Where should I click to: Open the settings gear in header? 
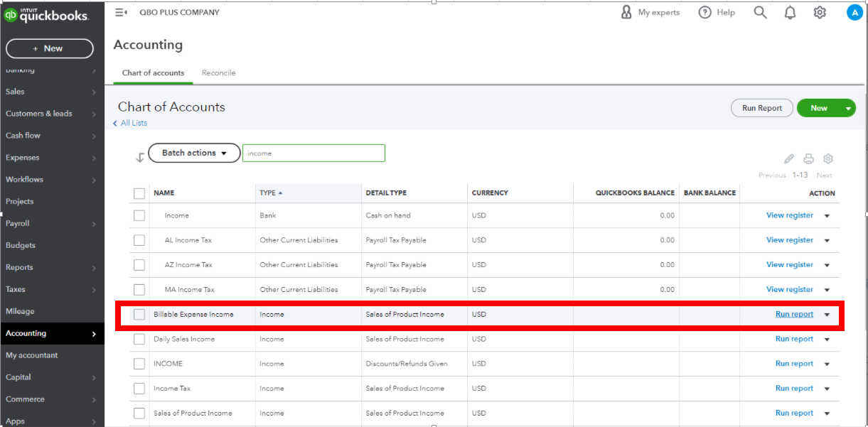[x=820, y=12]
